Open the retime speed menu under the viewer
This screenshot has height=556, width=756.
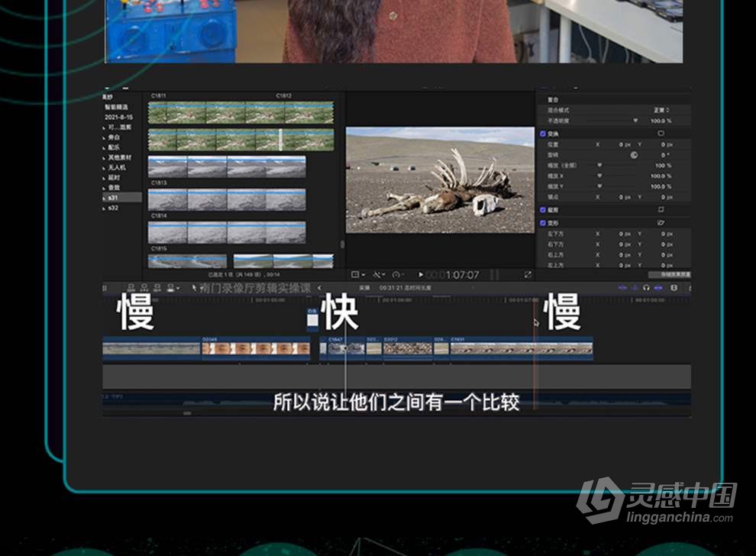pos(399,275)
